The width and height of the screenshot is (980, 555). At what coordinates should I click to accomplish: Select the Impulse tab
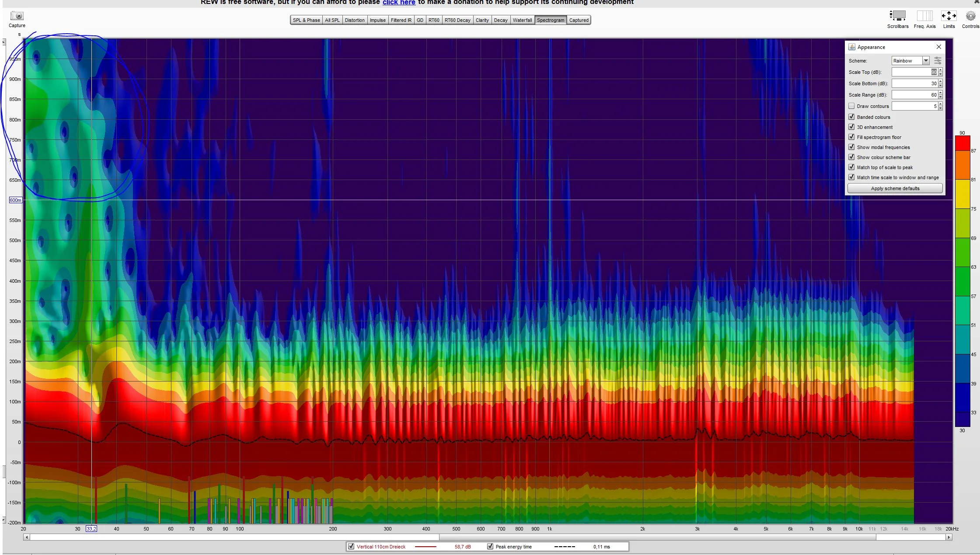coord(377,20)
